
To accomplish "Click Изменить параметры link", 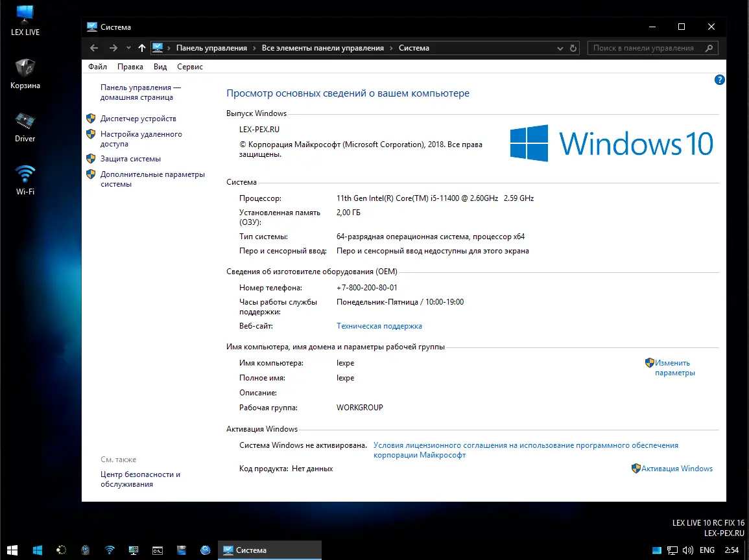I will click(674, 367).
